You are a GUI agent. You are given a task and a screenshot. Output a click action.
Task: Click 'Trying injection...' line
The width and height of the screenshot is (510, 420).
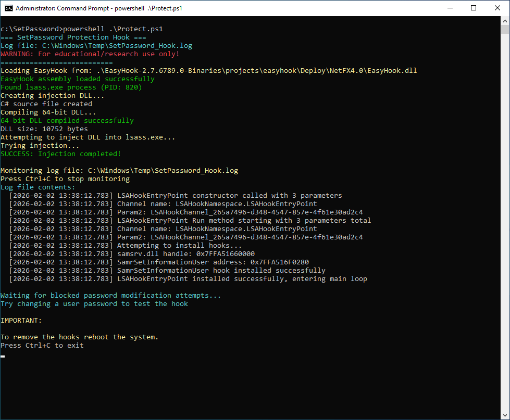coord(40,146)
